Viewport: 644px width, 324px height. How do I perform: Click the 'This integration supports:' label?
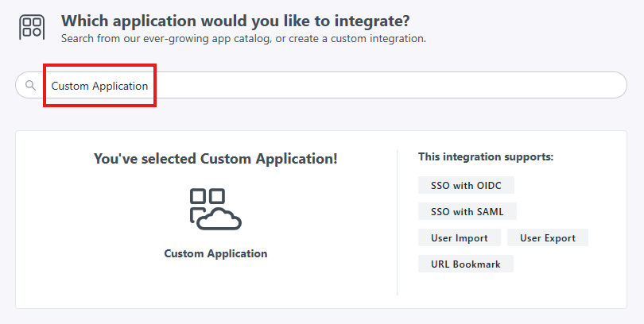[486, 157]
